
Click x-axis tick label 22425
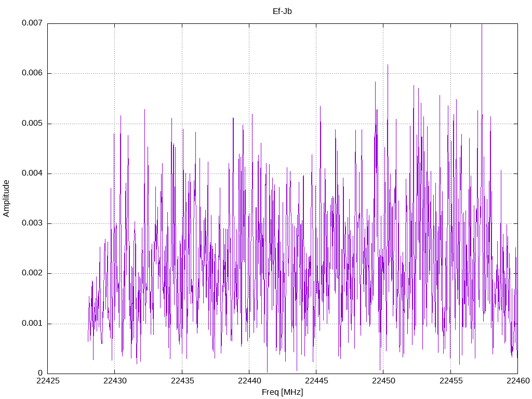click(x=48, y=381)
